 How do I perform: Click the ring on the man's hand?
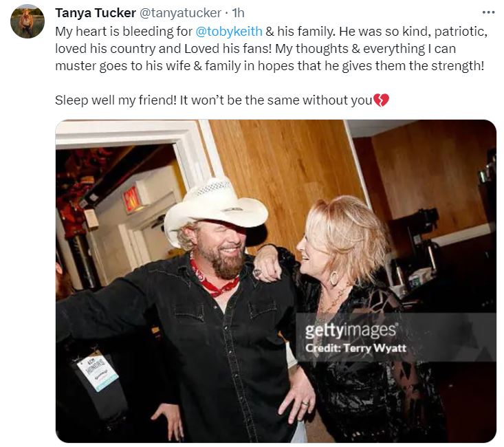tap(305, 402)
